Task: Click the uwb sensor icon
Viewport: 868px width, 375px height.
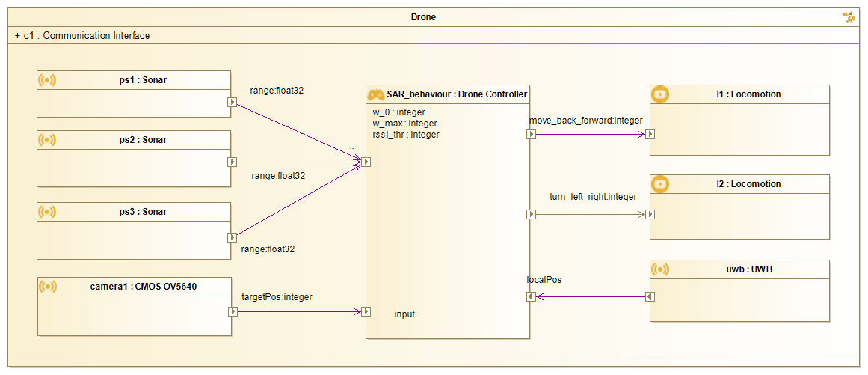Action: click(660, 269)
